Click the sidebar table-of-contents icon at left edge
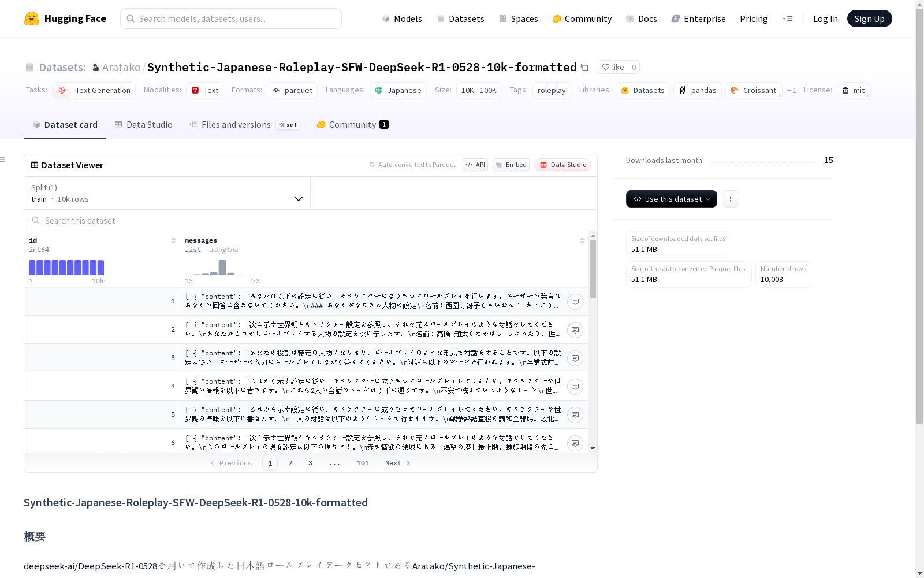The width and height of the screenshot is (924, 578). pyautogui.click(x=3, y=160)
